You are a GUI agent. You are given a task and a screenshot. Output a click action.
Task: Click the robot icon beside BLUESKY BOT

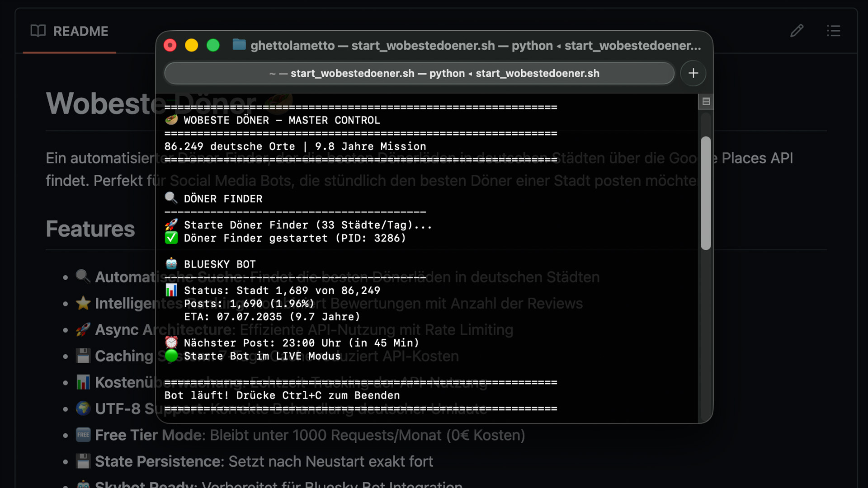pyautogui.click(x=171, y=263)
